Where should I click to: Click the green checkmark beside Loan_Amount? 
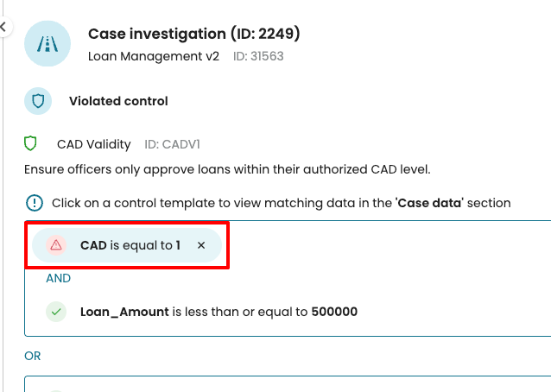[56, 311]
